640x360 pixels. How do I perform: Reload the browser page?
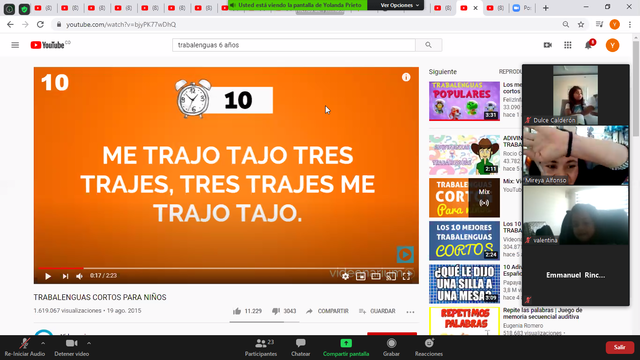pyautogui.click(x=40, y=24)
